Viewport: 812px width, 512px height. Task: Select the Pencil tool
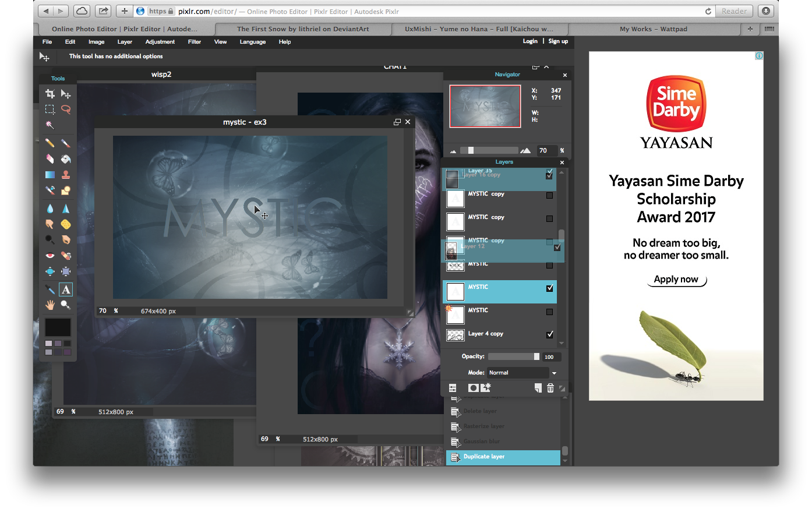tap(50, 143)
